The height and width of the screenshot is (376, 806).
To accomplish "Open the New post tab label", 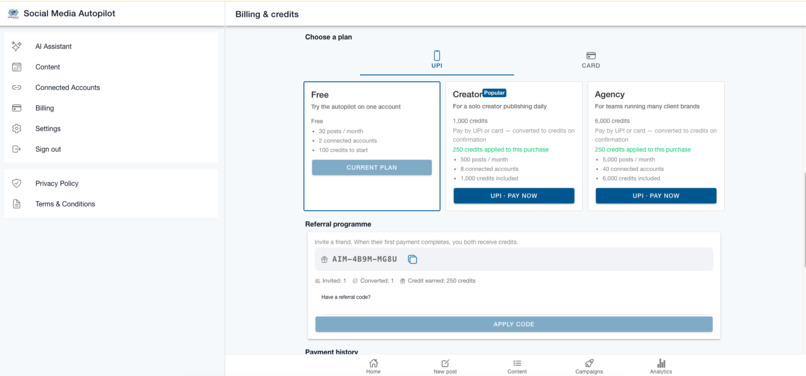I will (445, 371).
